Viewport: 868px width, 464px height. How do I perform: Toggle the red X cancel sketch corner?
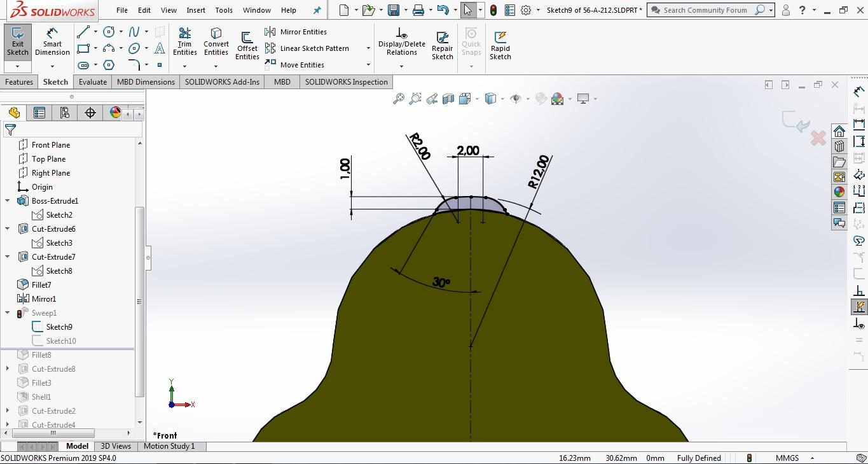818,137
